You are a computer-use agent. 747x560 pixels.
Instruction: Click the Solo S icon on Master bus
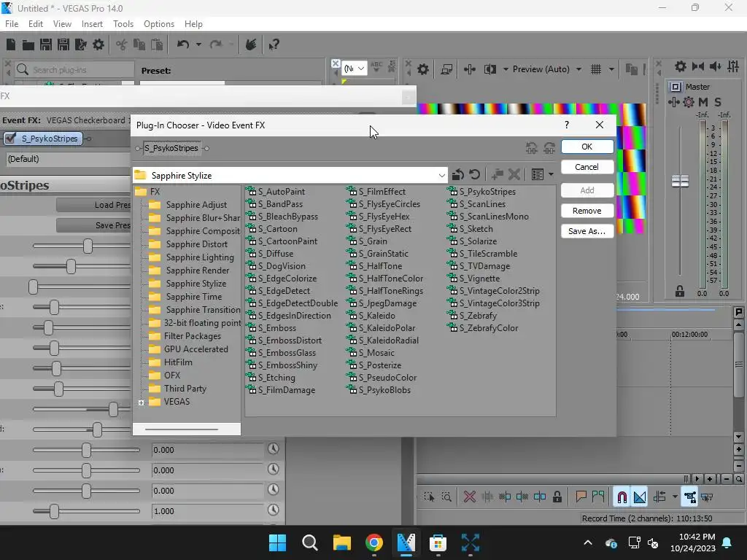[x=718, y=102]
